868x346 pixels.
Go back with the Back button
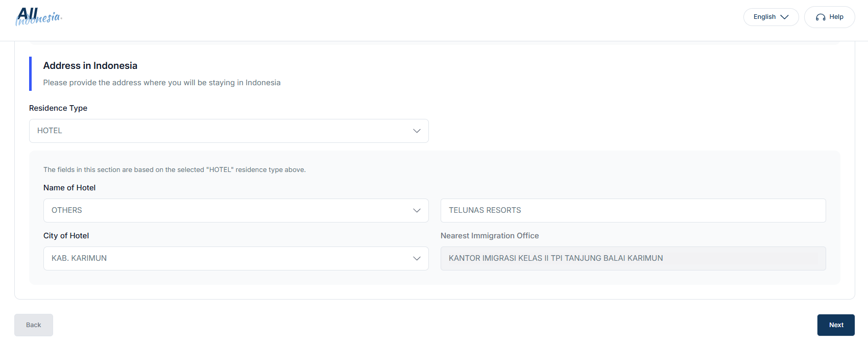(x=34, y=325)
